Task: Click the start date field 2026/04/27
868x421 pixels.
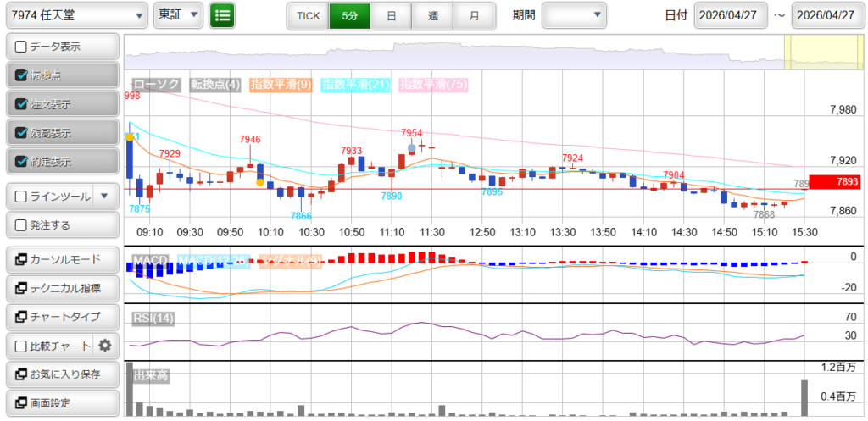Action: (x=730, y=15)
